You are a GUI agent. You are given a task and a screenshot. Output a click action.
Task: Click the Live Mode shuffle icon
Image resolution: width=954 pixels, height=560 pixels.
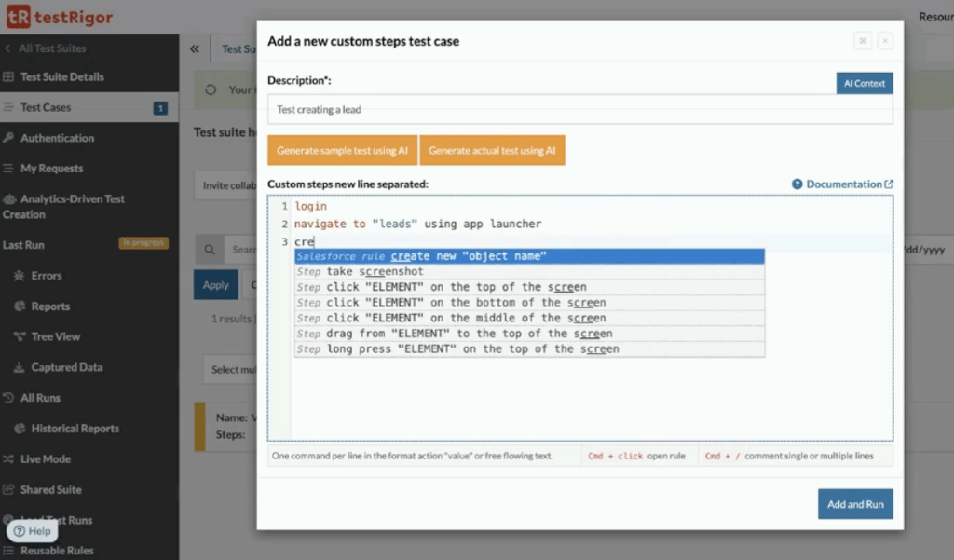pyautogui.click(x=8, y=459)
